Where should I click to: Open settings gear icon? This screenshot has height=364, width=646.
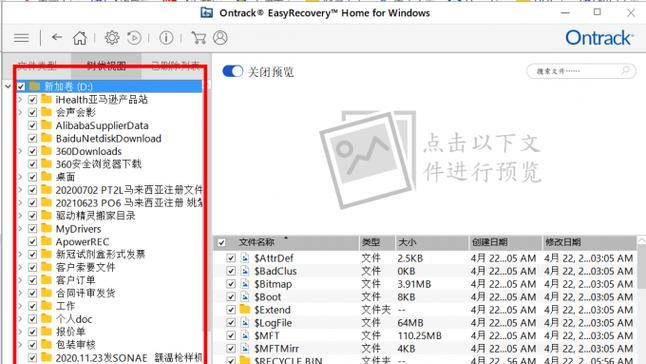(112, 38)
